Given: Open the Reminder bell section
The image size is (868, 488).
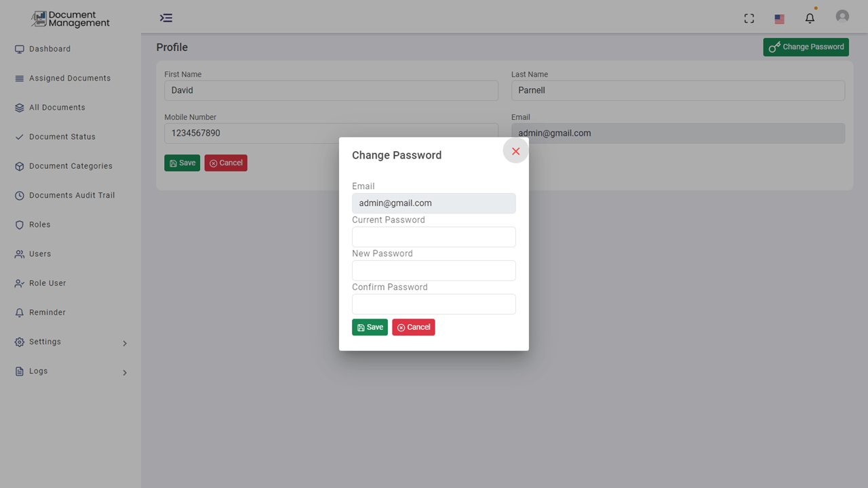Looking at the screenshot, I should (x=48, y=312).
